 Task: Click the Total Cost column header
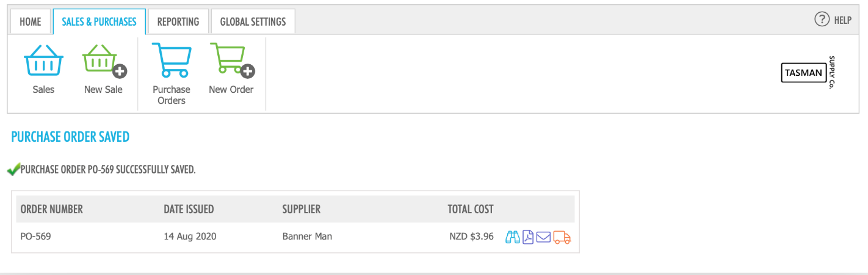coord(471,209)
